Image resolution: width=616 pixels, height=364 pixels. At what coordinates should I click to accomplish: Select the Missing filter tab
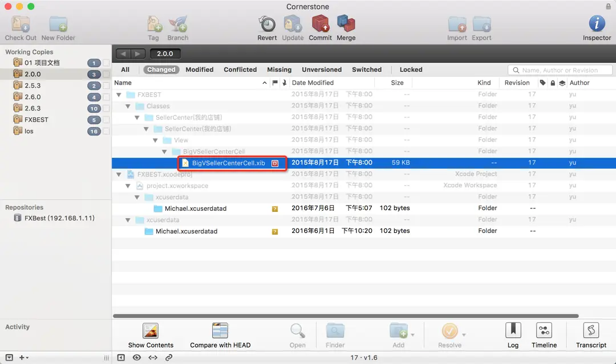coord(279,69)
